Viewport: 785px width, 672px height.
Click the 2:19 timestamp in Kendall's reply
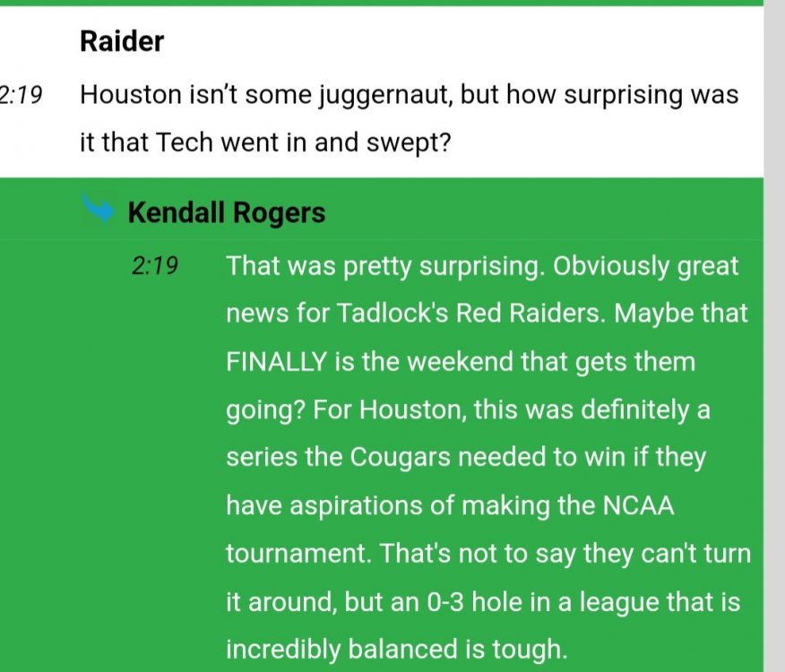pos(155,266)
